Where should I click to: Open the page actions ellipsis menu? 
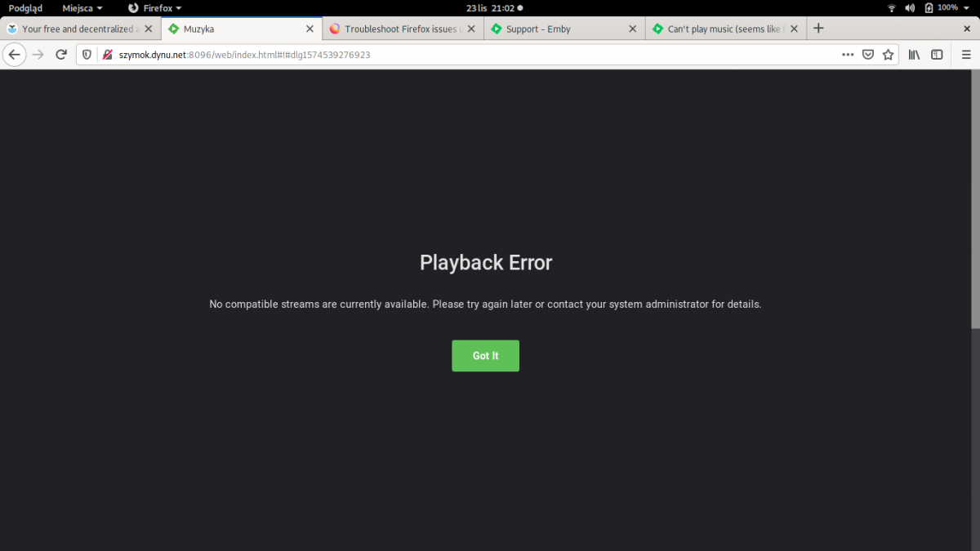(848, 54)
